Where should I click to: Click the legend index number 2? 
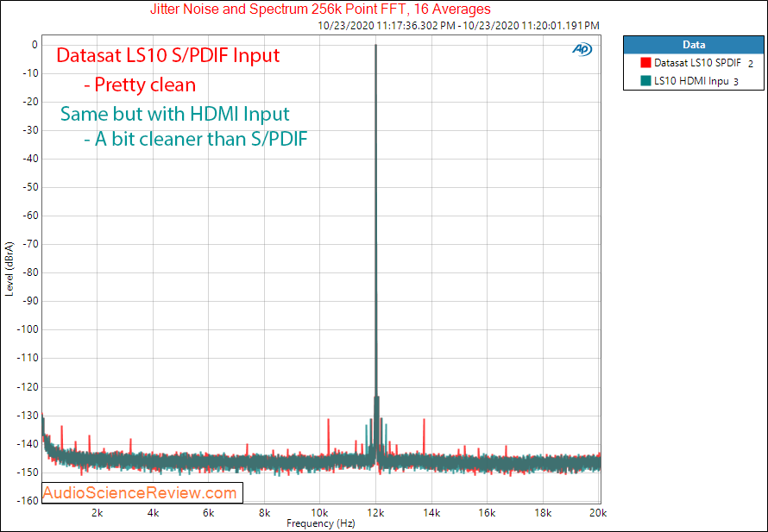(751, 64)
